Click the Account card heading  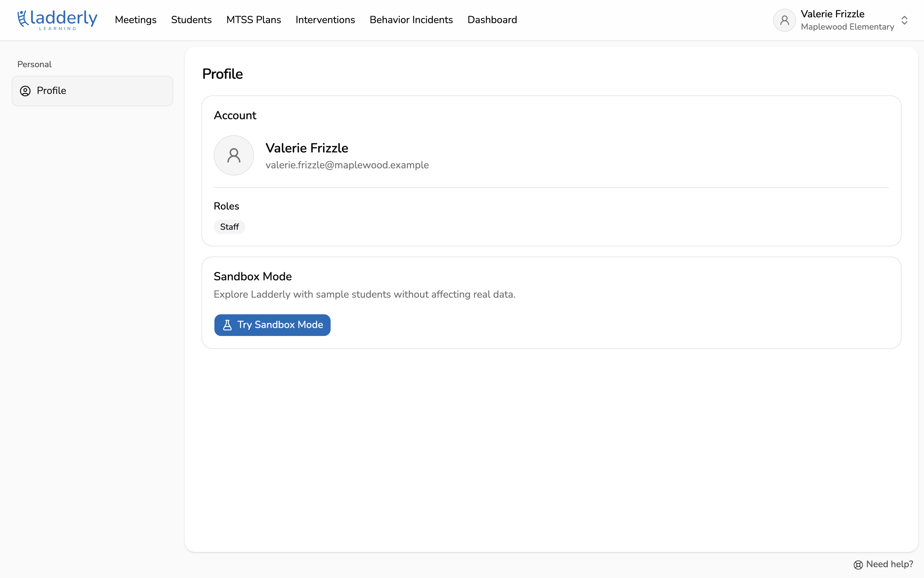235,115
